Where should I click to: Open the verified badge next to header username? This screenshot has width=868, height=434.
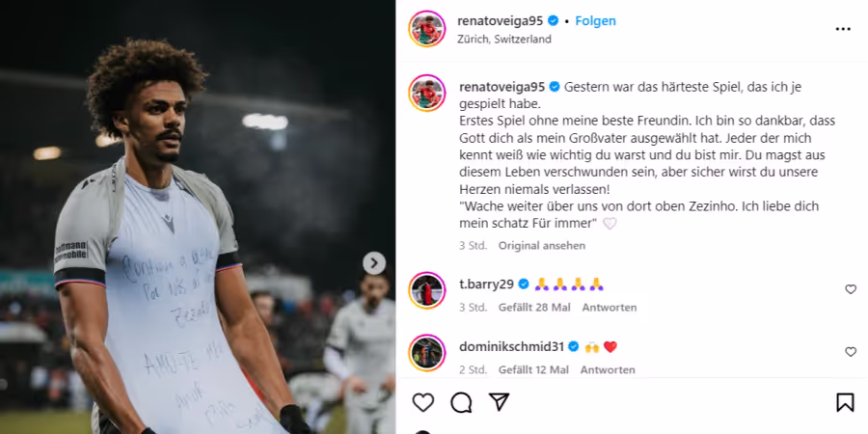pyautogui.click(x=553, y=21)
